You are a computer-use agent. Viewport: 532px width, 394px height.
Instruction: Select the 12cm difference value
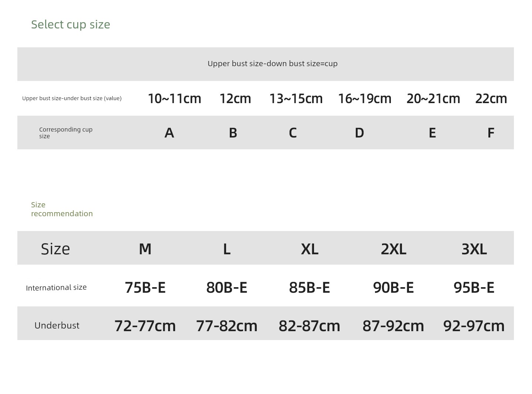[235, 99]
